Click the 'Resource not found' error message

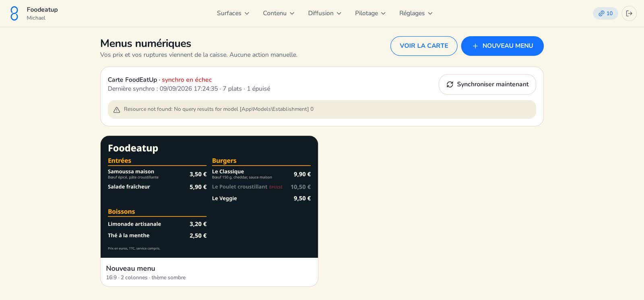click(219, 109)
